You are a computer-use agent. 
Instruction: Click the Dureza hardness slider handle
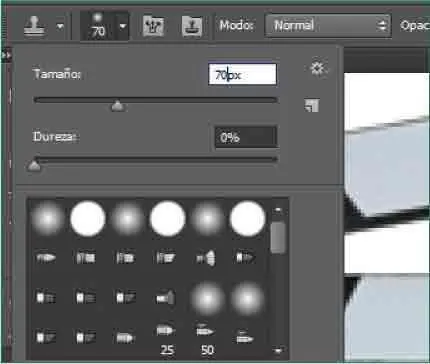point(34,165)
